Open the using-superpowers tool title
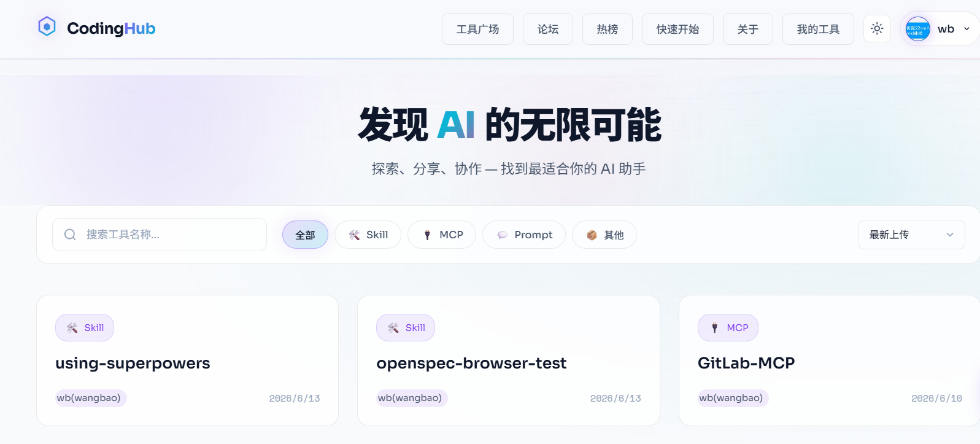The width and height of the screenshot is (980, 444). pyautogui.click(x=133, y=363)
